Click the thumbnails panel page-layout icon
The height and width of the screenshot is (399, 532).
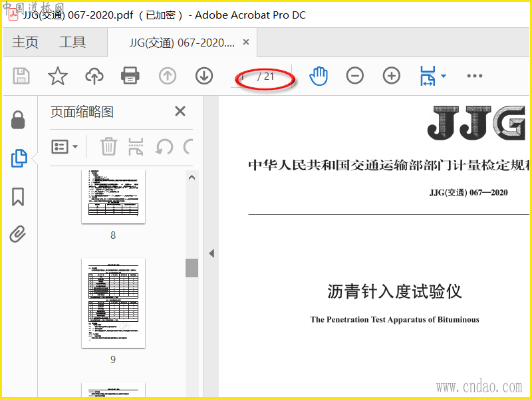click(136, 146)
